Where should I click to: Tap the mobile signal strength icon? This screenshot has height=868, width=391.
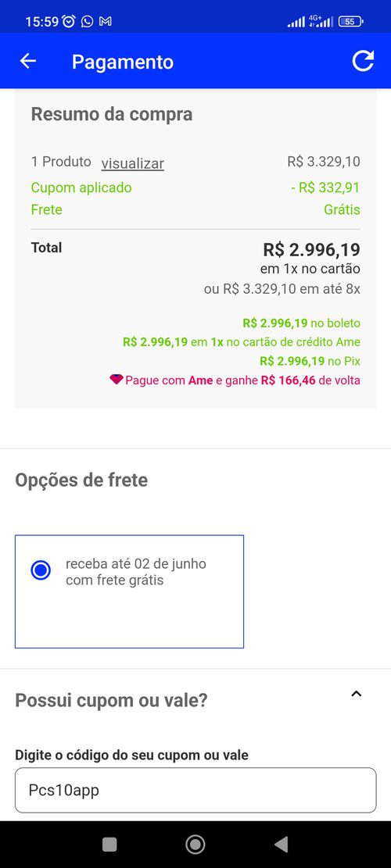296,22
